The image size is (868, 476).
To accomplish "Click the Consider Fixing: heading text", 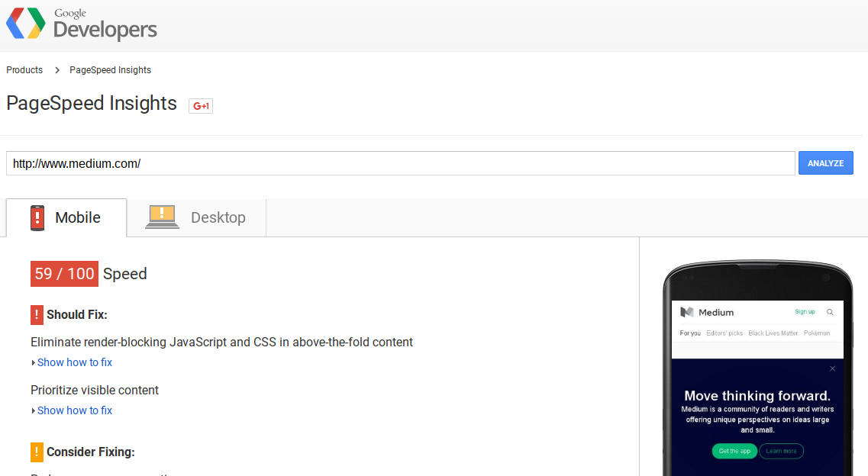I will (x=91, y=452).
